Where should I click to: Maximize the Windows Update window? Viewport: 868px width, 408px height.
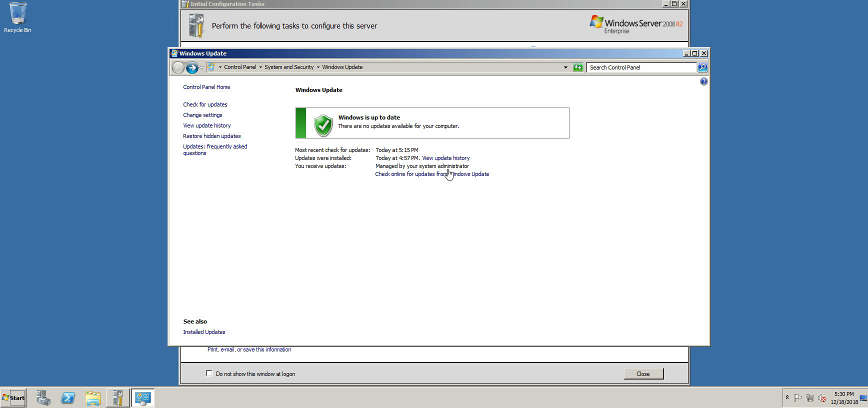695,53
